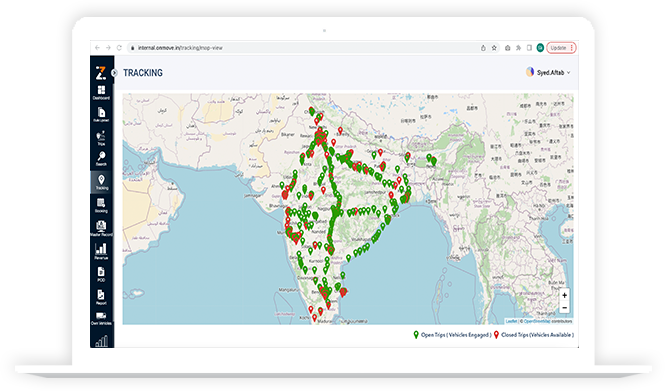Open the Trips section in sidebar
Screen dimensions: 665x391
(x=101, y=138)
